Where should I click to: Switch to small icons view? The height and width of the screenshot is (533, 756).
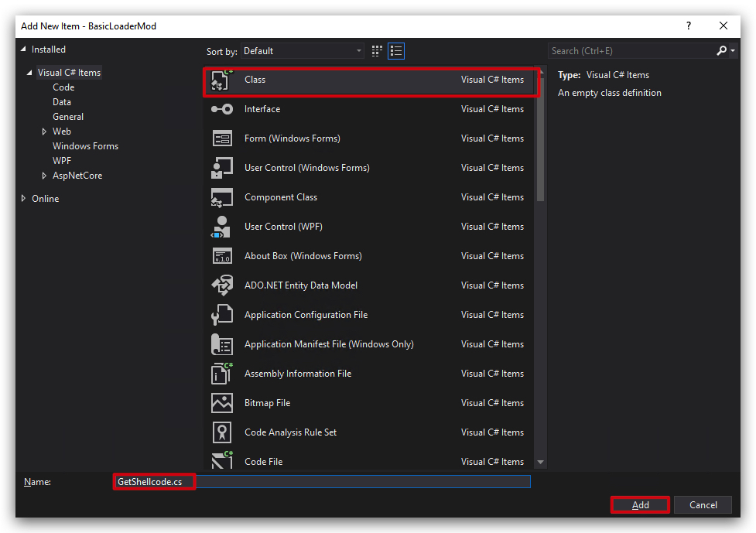(377, 51)
